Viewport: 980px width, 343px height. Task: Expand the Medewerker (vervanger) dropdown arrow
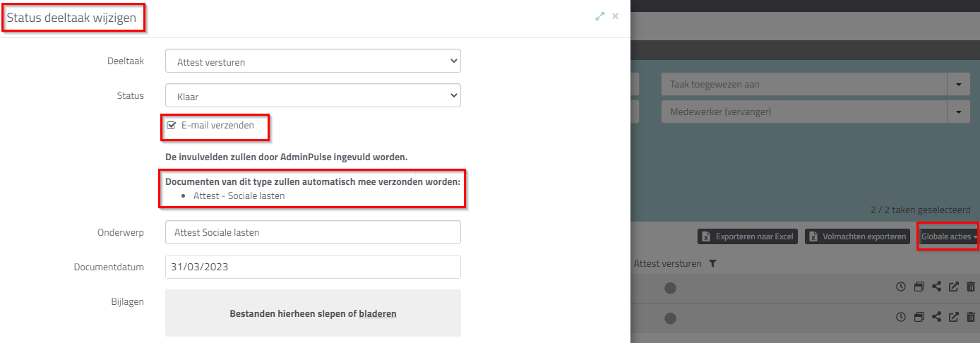pyautogui.click(x=958, y=112)
